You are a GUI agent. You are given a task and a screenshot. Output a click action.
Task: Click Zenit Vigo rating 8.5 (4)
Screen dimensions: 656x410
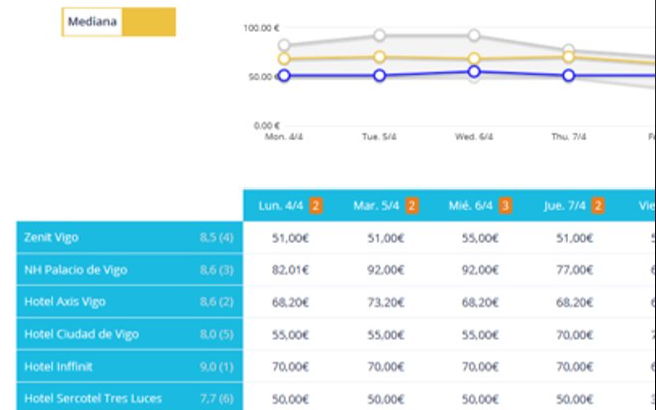216,238
